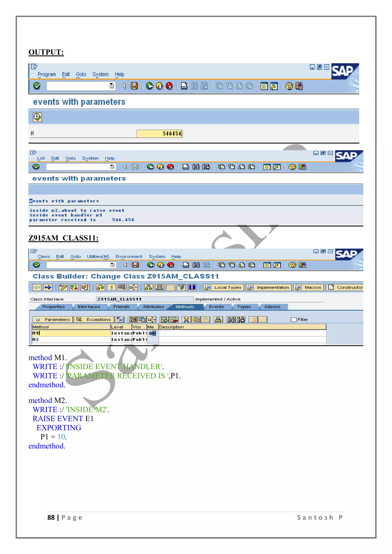The width and height of the screenshot is (392, 554).
Task: Click Help question mark in Class Builder window
Action: point(292,265)
